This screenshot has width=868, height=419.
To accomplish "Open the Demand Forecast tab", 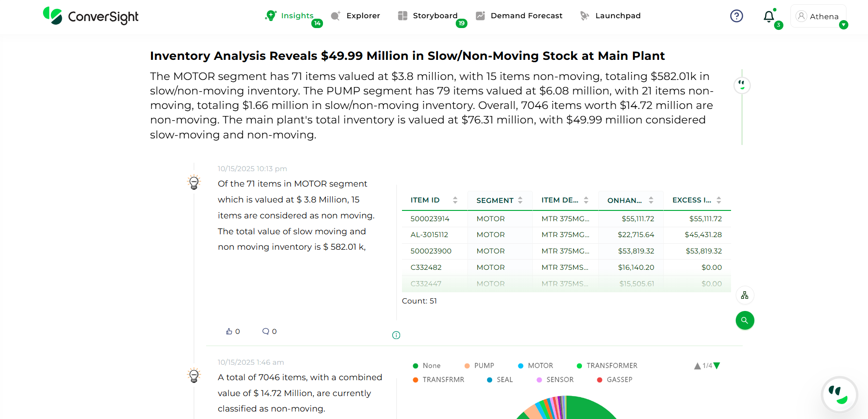I will pyautogui.click(x=519, y=16).
